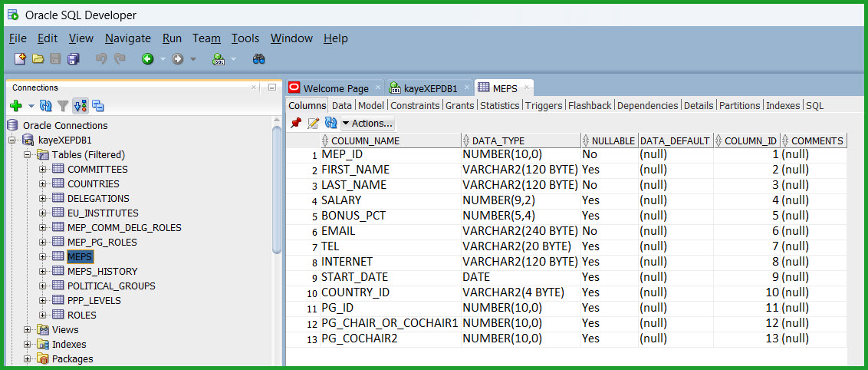Viewport: 868px width, 370px height.
Task: Expand the Indexes tree node
Action: (x=27, y=344)
